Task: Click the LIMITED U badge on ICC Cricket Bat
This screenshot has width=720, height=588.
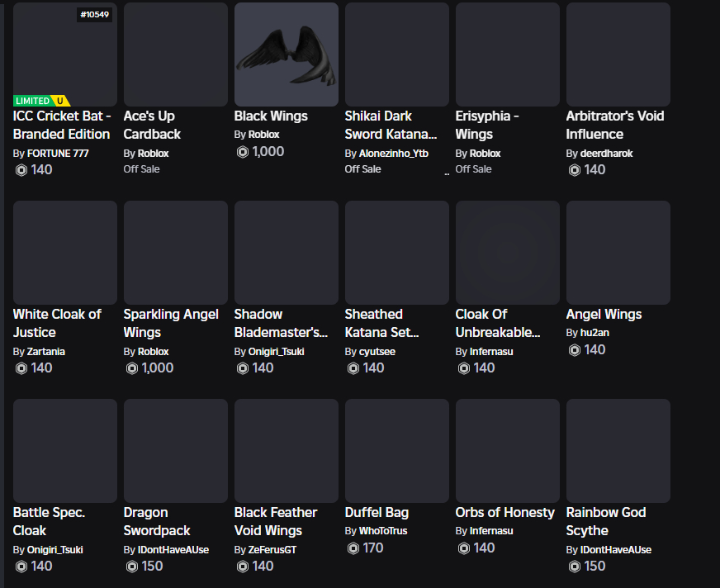Action: (42, 101)
